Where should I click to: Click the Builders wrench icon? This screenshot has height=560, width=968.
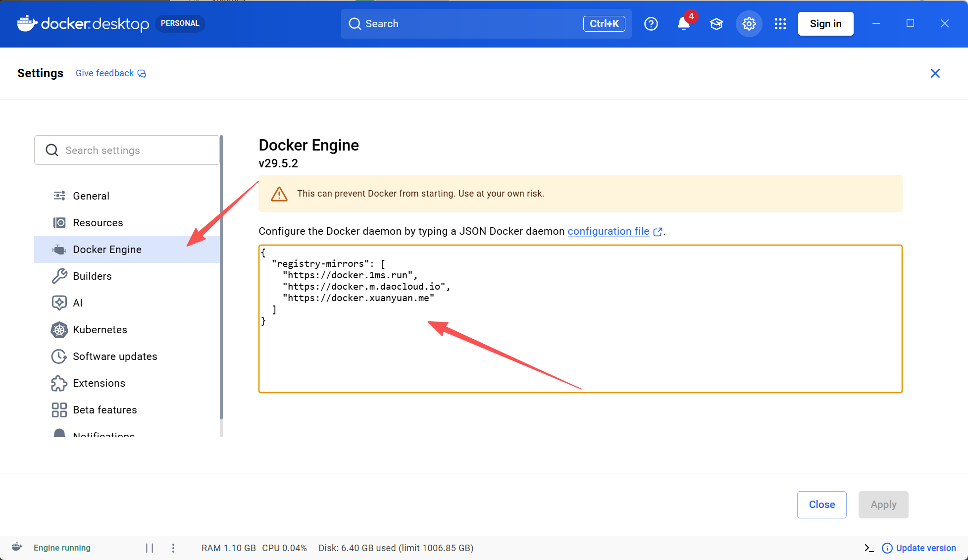click(59, 276)
